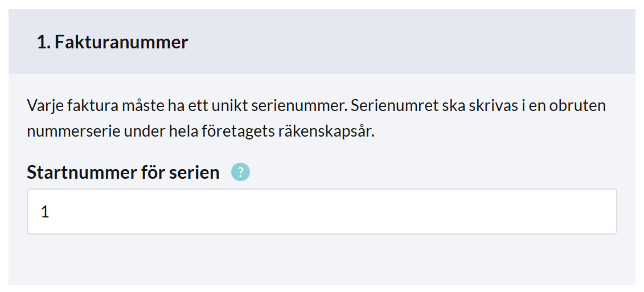Click the grey Fakturanummer header bar

coord(322,42)
